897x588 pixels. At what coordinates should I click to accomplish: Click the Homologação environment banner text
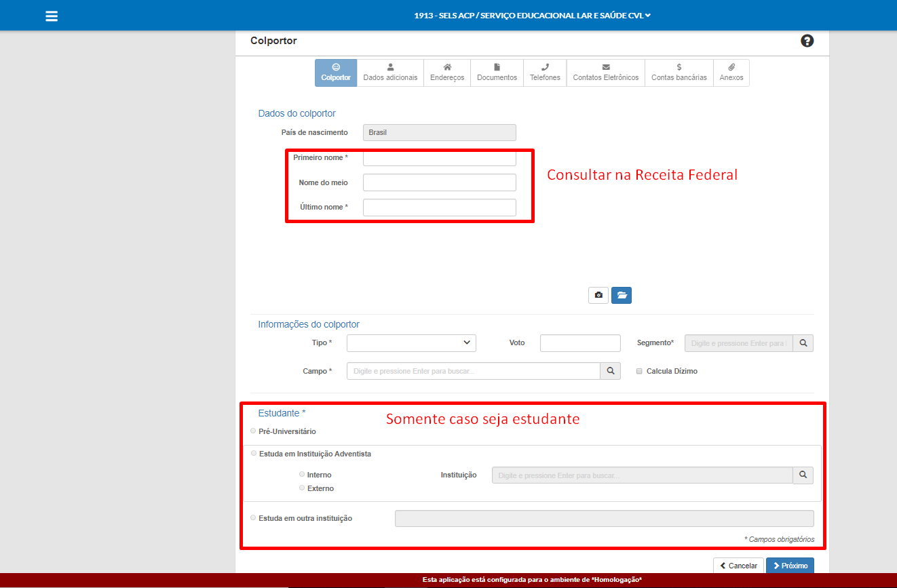pos(532,580)
